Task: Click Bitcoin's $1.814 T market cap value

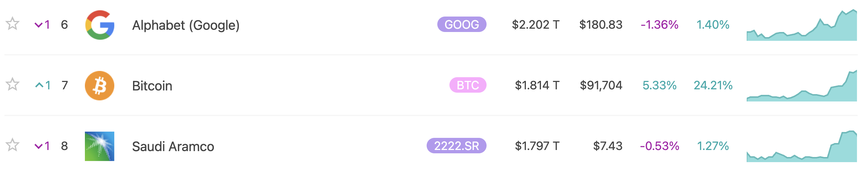Action: pos(537,85)
